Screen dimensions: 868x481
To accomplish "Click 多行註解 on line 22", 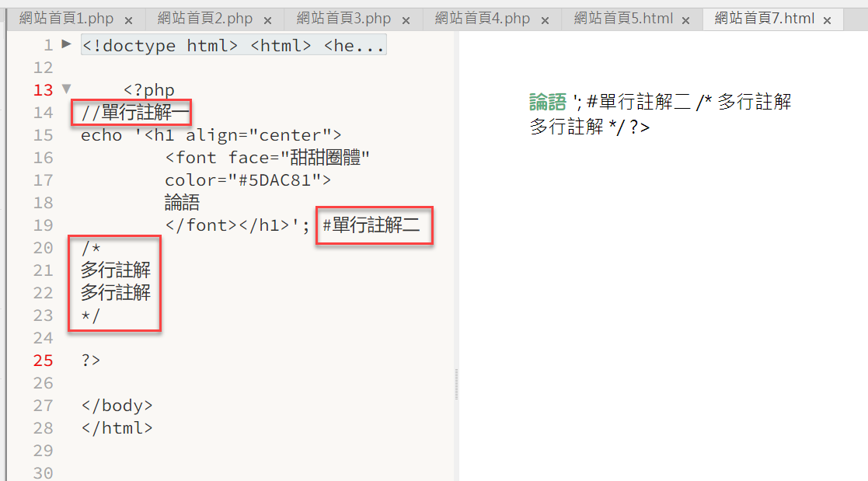I will (x=116, y=293).
